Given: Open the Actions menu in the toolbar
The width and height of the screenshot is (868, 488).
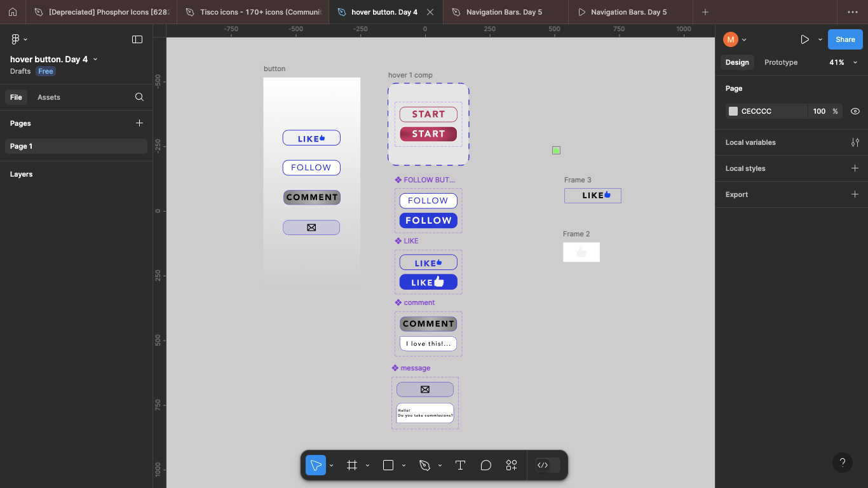Looking at the screenshot, I should (x=512, y=465).
